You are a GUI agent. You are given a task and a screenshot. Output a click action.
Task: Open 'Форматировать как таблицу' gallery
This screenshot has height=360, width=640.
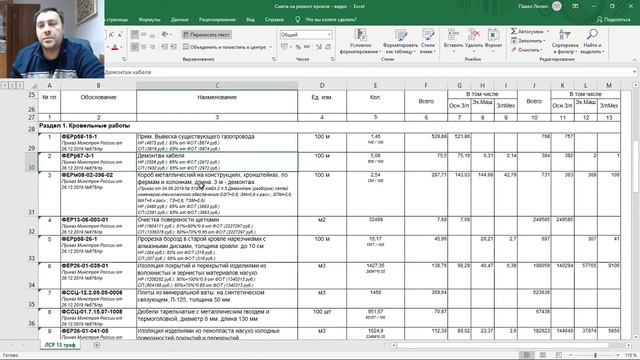(x=400, y=42)
